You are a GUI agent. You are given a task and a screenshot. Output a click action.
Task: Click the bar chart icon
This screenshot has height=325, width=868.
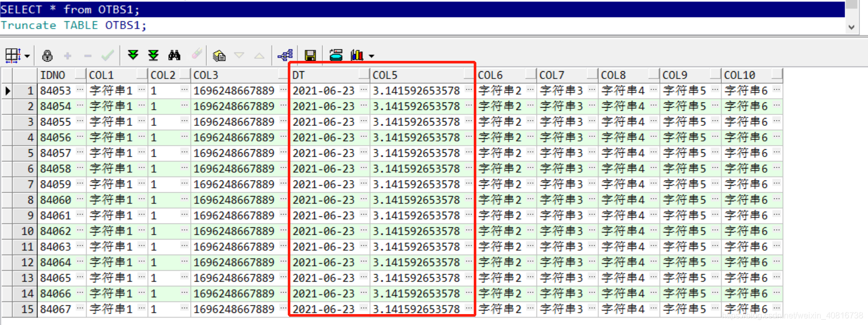357,55
